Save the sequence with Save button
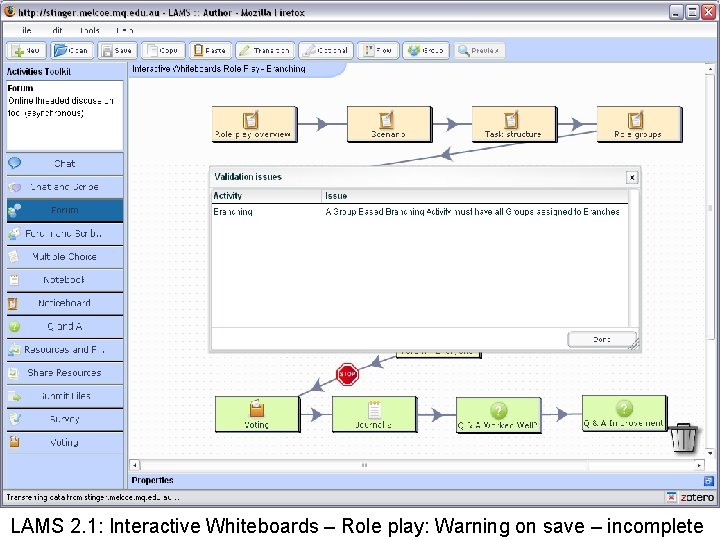 (x=118, y=51)
